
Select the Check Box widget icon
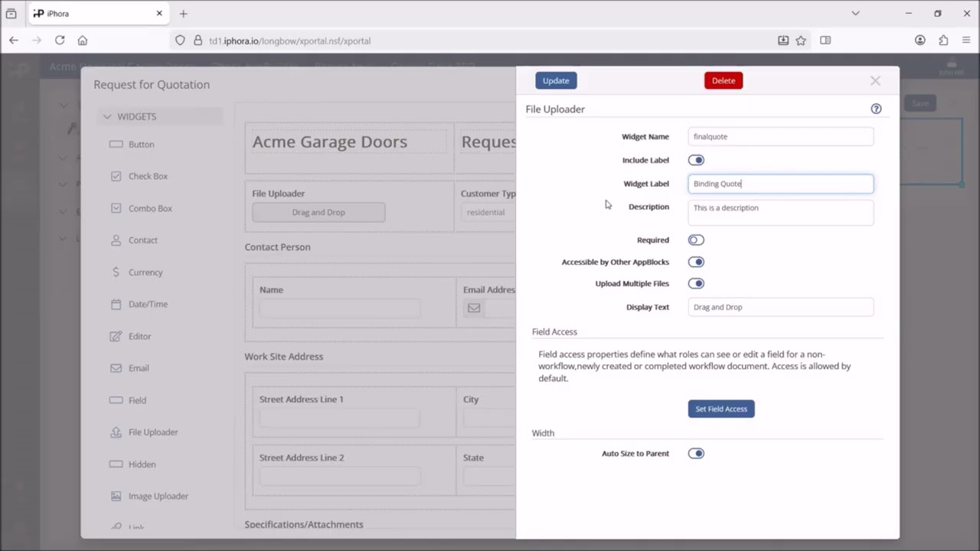click(116, 176)
